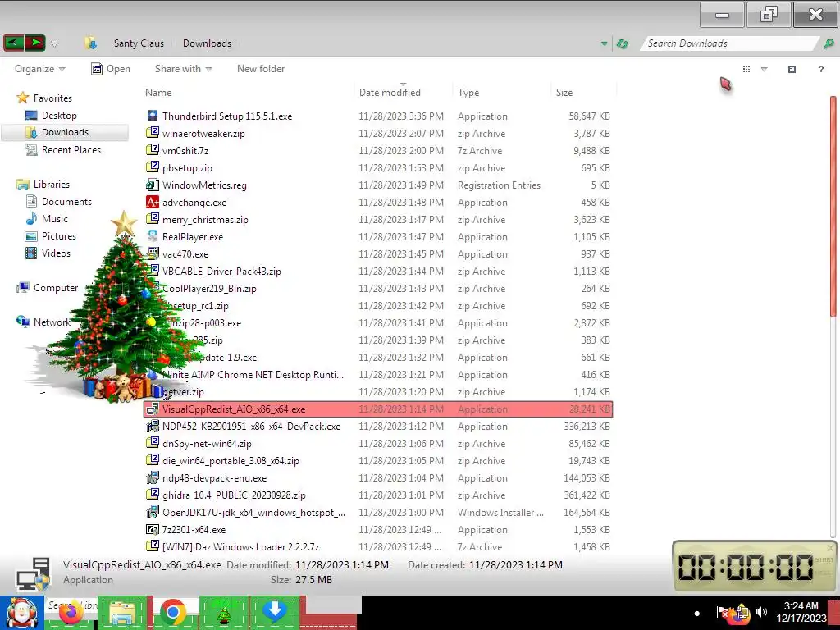840x630 pixels.
Task: Focus the Search Downloads field
Action: (x=728, y=43)
